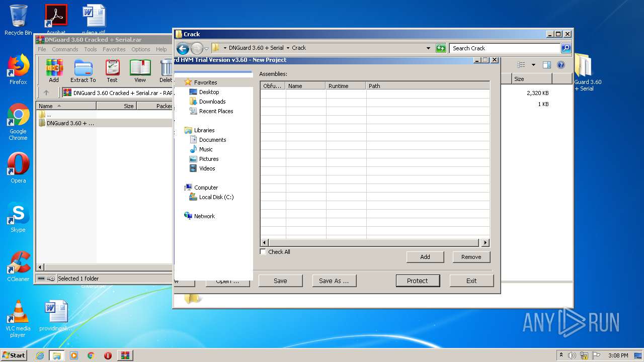Viewport: 644px width, 362px height.
Task: Select Videos under Libraries
Action: [x=207, y=168]
